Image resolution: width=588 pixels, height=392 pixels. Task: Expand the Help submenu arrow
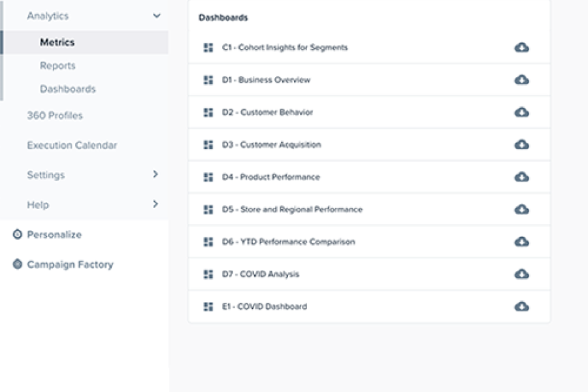(x=155, y=204)
